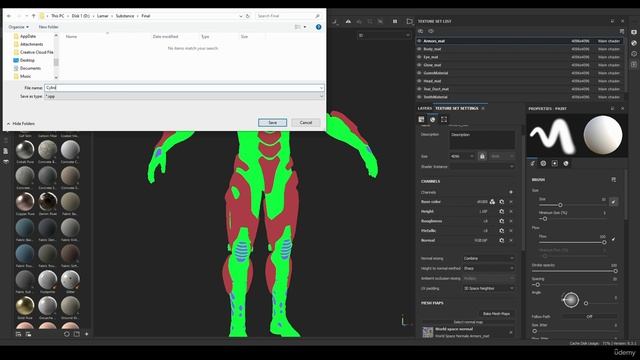Image resolution: width=640 pixels, height=360 pixels.
Task: Open dialog help with the blue question icon
Action: pyautogui.click(x=318, y=27)
